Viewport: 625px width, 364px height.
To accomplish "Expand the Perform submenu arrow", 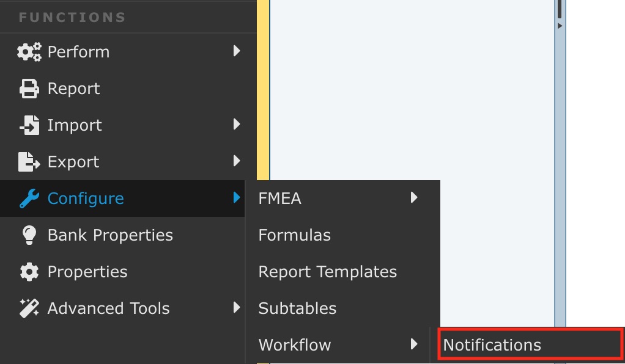I will pos(237,51).
